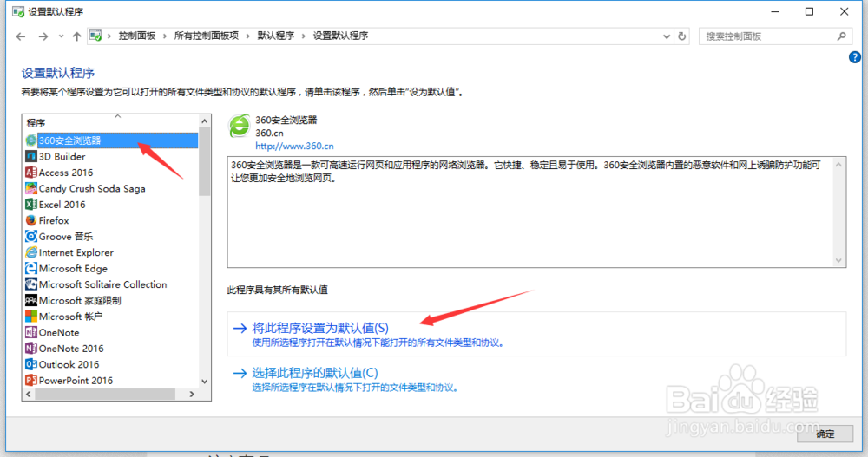Click the Excel 2016 icon
The width and height of the screenshot is (868, 457).
coord(31,205)
